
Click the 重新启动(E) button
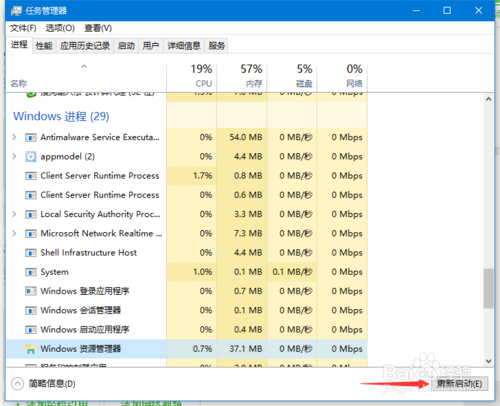point(460,384)
